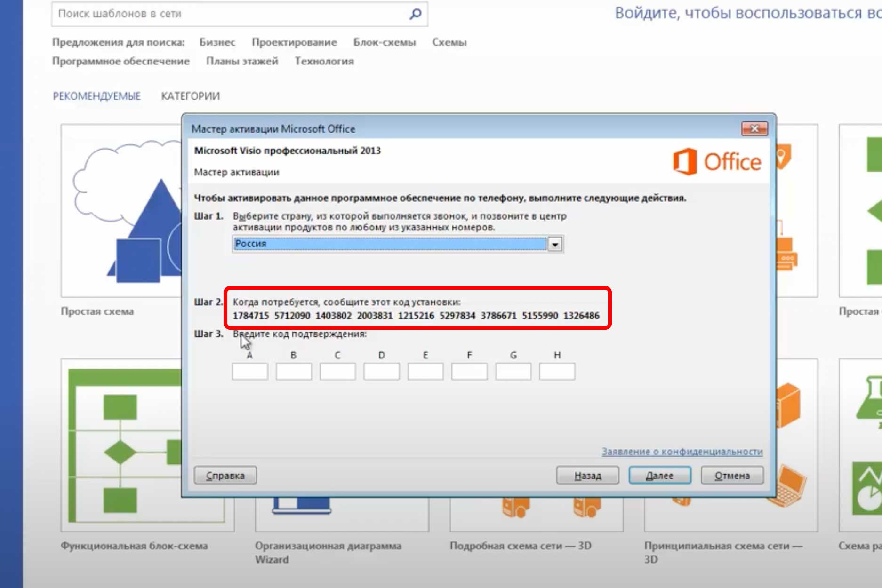Click confirmation code field D
The width and height of the screenshot is (882, 588).
coord(382,371)
